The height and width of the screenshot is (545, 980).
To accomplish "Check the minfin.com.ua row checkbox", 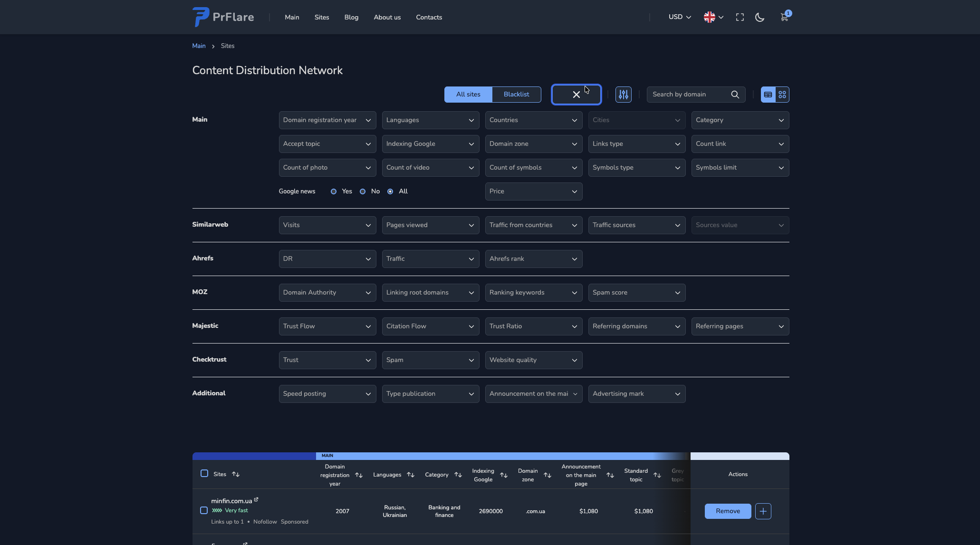I will [x=204, y=510].
